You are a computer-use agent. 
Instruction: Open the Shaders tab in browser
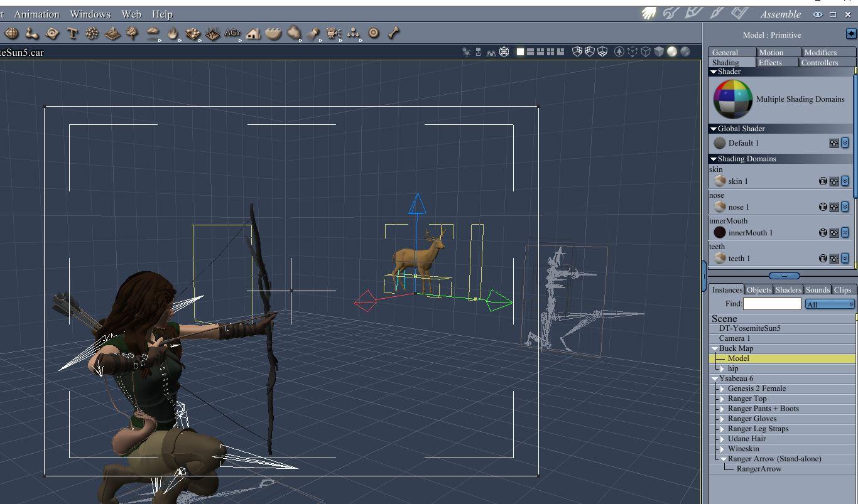coord(788,289)
